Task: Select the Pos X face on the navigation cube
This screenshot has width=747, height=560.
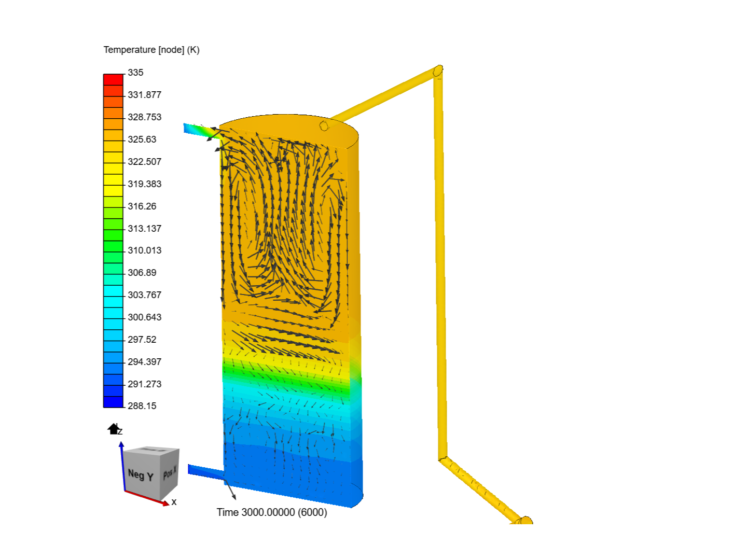Action: point(170,474)
